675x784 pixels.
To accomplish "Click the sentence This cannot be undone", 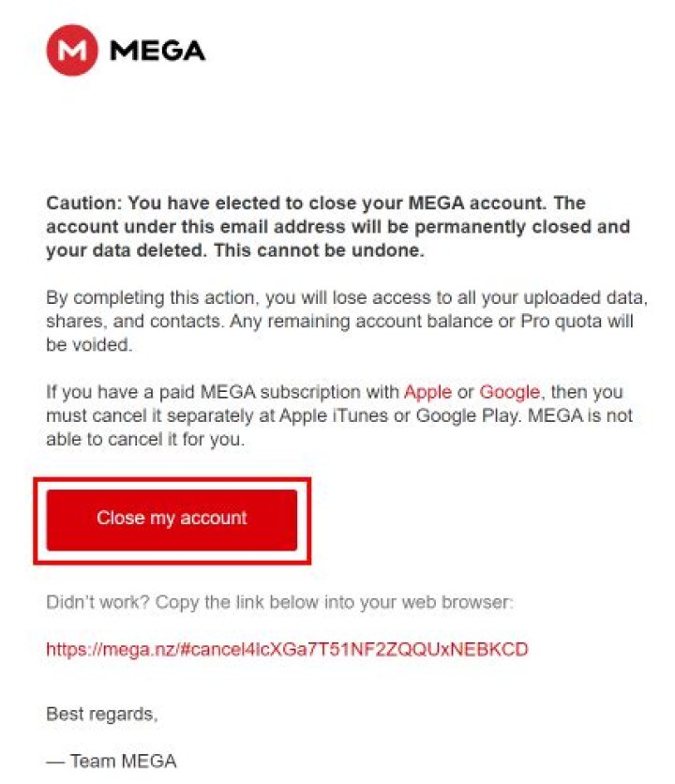I will point(319,250).
